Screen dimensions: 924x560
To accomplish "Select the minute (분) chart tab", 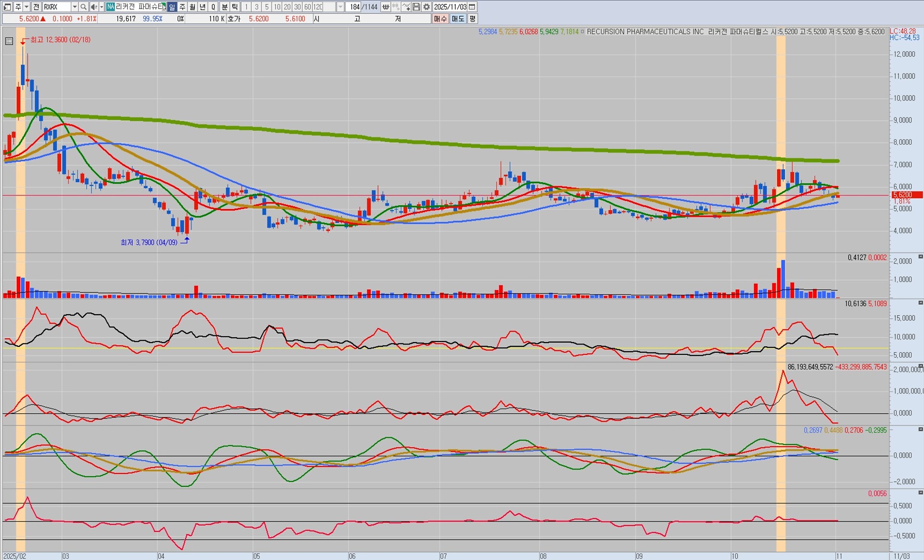I will click(x=224, y=7).
